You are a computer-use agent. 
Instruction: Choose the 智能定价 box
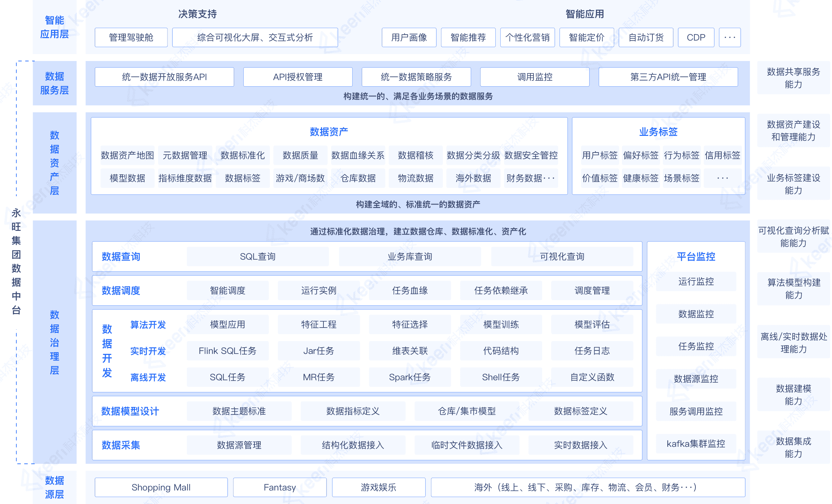point(587,37)
